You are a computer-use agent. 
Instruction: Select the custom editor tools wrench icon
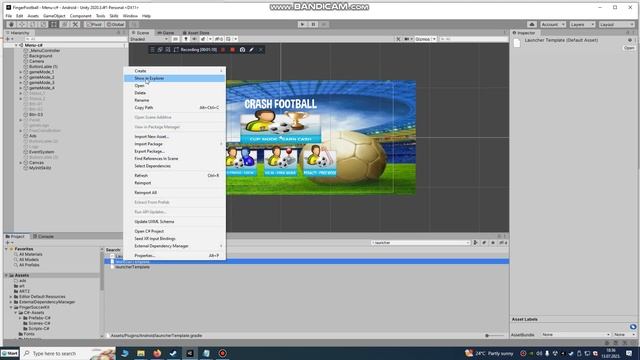75,24
